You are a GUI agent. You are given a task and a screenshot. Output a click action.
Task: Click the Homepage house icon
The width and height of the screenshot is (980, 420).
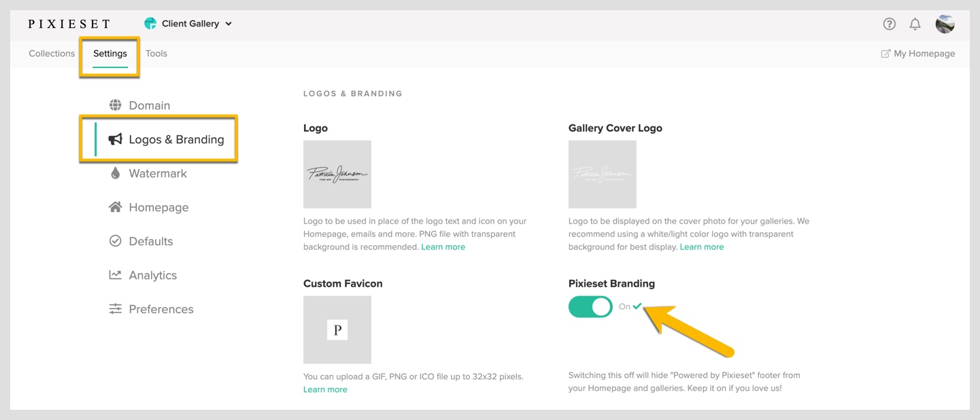(x=116, y=207)
